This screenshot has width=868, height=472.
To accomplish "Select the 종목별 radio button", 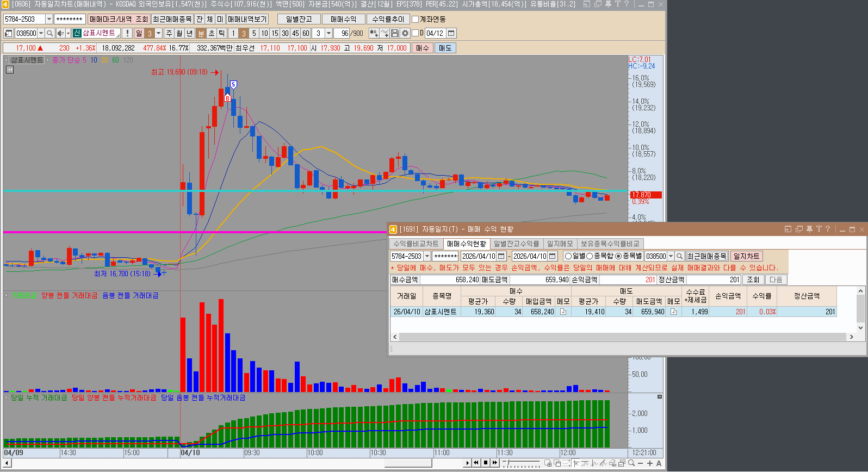I will 618,256.
